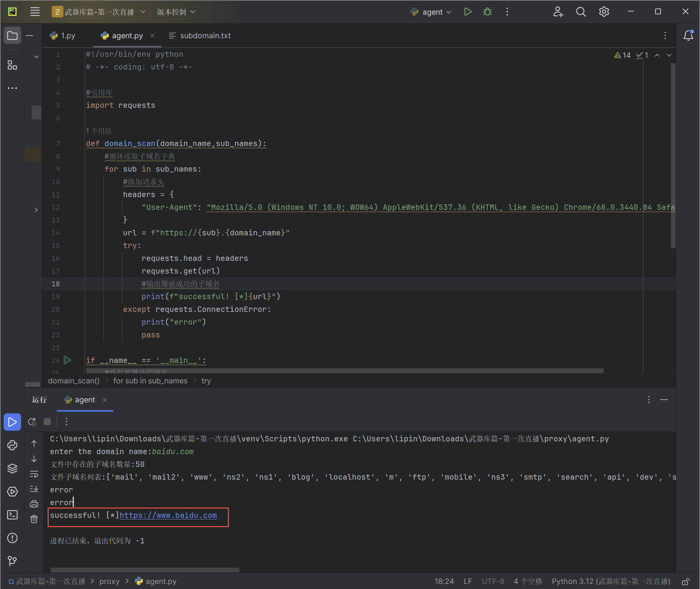Stop the running process
Screen dimensions: 700x589
pyautogui.click(x=47, y=422)
